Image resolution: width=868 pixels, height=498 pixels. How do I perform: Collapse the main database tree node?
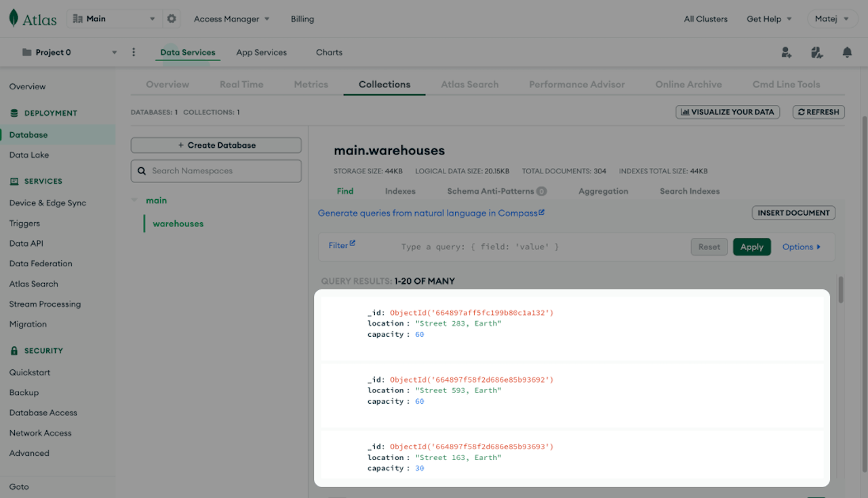[x=134, y=201]
